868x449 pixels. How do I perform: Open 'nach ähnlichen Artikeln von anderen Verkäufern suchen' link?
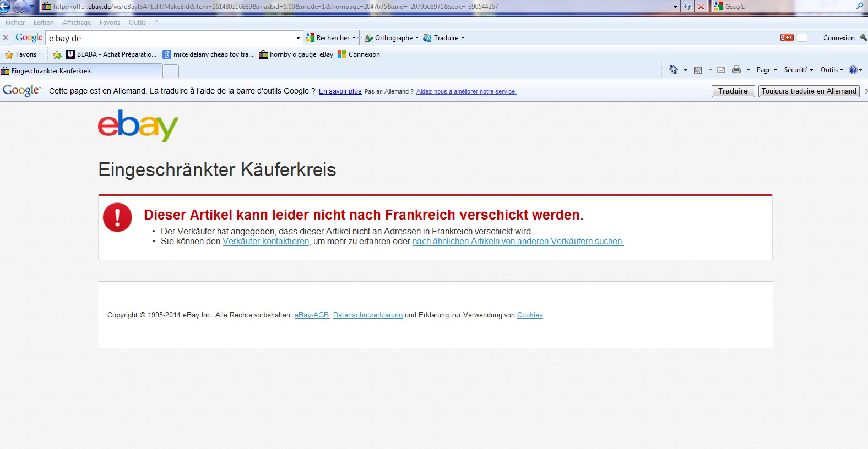(518, 242)
